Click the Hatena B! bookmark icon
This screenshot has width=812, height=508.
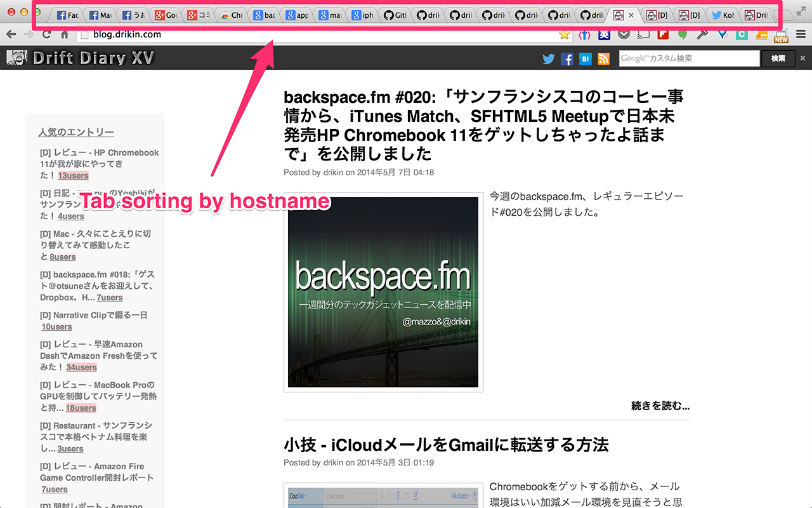coord(585,59)
